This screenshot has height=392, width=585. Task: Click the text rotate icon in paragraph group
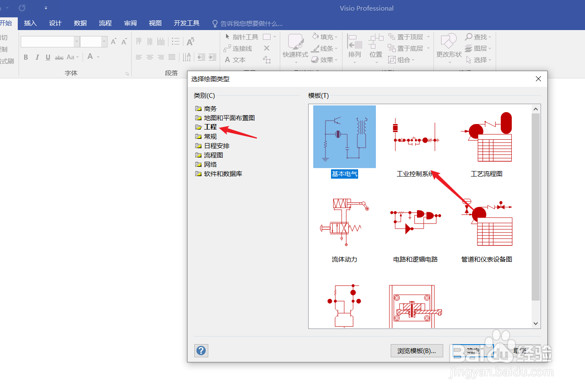click(190, 41)
